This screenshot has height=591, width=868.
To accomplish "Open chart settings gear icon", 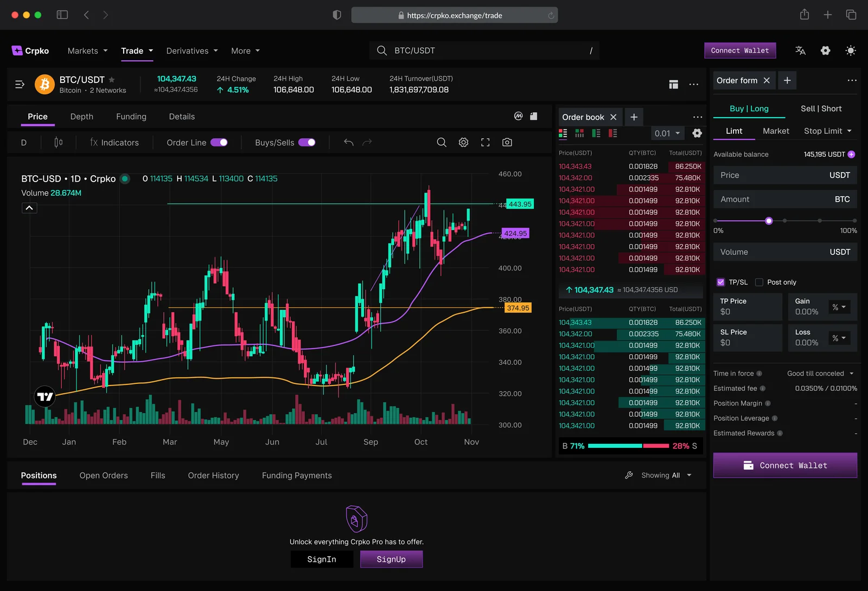I will (463, 142).
